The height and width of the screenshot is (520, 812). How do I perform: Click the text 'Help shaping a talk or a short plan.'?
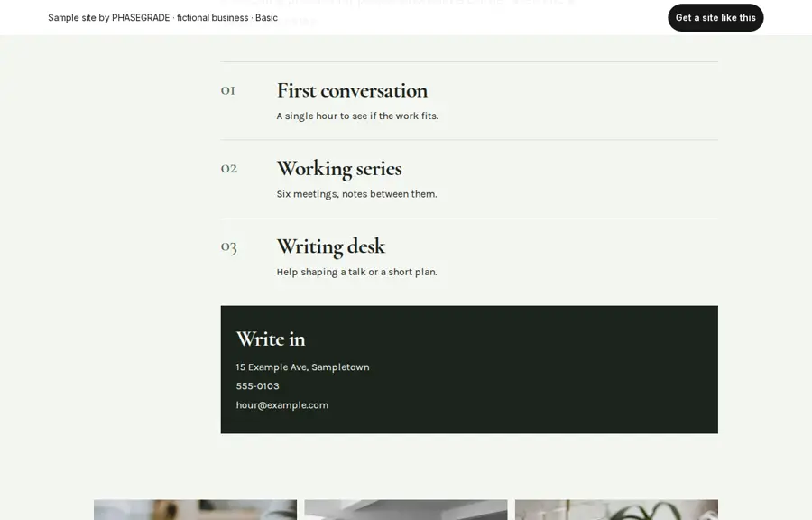pyautogui.click(x=356, y=272)
